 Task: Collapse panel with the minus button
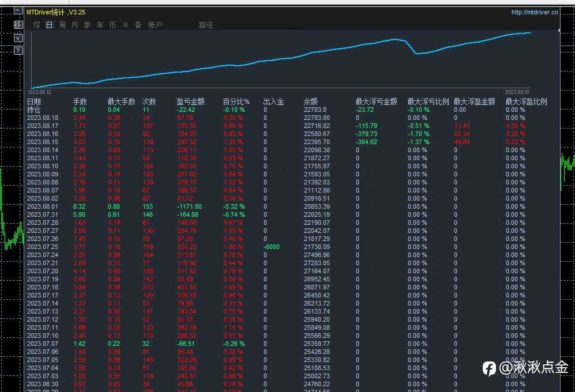pos(18,10)
